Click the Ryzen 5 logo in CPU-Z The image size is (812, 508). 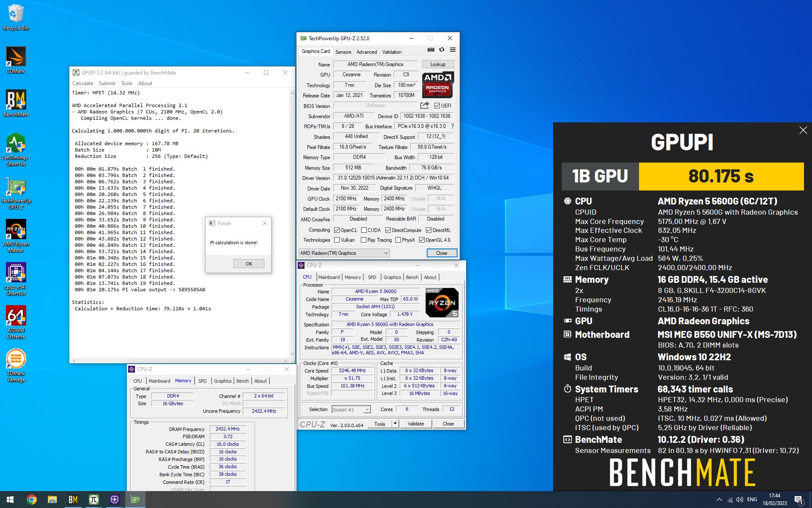[442, 302]
